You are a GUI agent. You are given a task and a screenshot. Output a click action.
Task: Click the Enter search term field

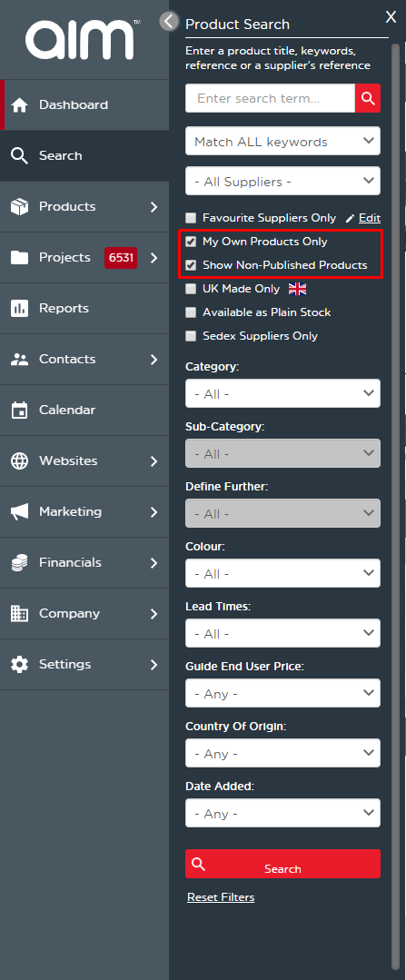point(270,98)
